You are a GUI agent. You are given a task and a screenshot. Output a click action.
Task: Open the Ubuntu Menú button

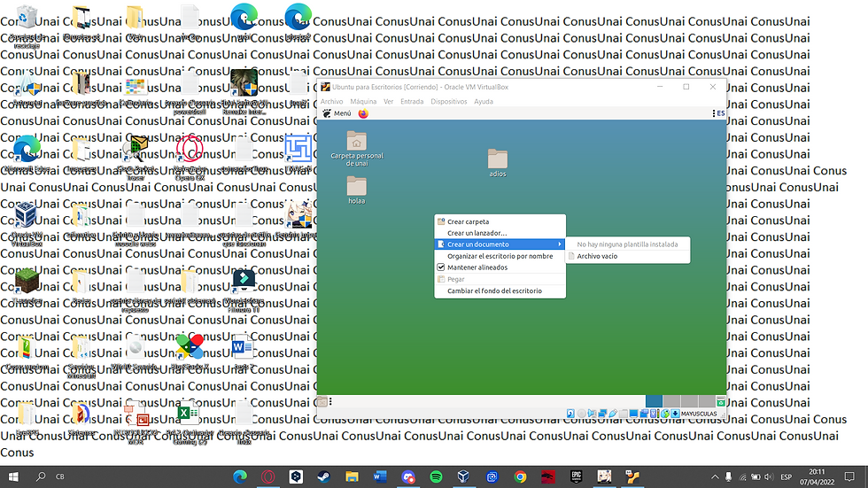(x=337, y=113)
